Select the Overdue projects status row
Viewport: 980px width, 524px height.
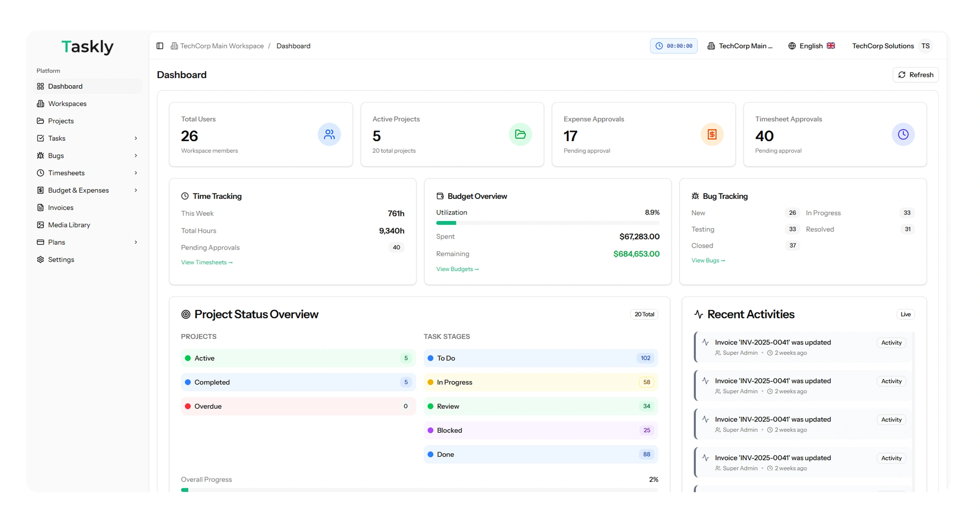coord(298,406)
